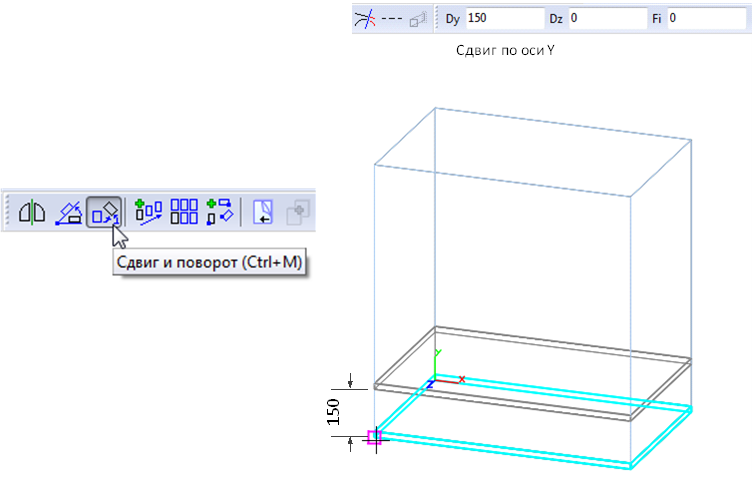This screenshot has width=755, height=477.
Task: Click the greyed 3D box extrude icon
Action: pyautogui.click(x=418, y=20)
